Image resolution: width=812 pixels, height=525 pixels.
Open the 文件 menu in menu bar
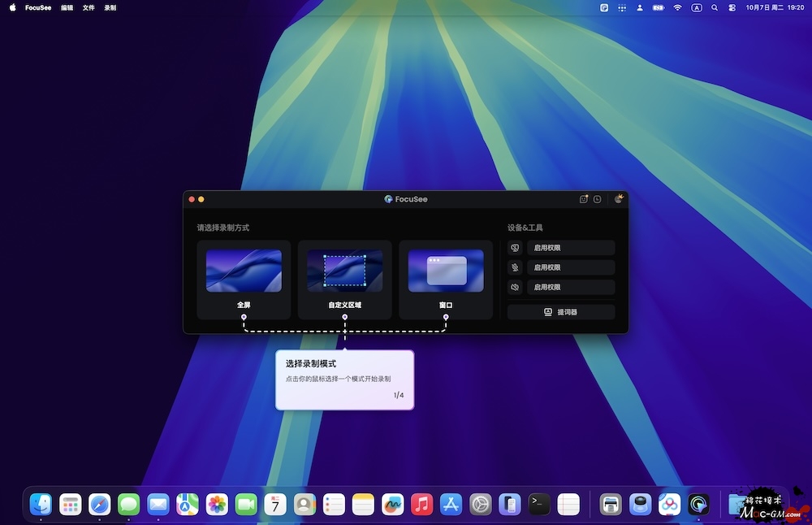point(89,7)
